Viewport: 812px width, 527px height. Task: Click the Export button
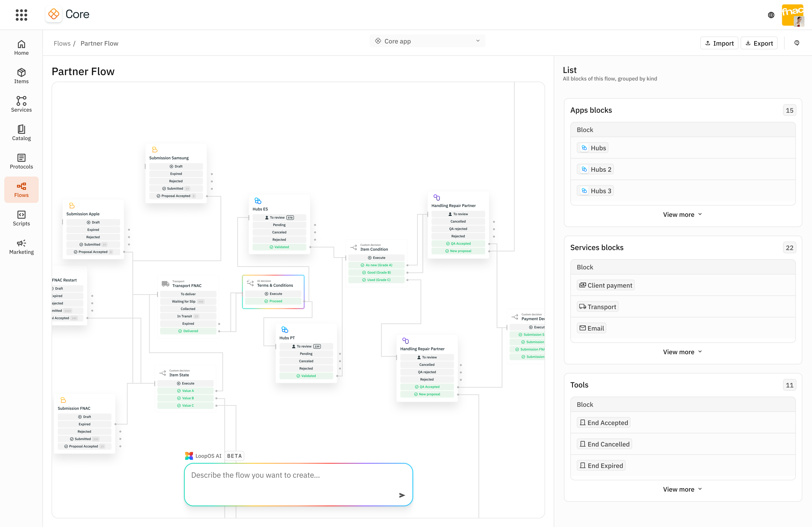(759, 43)
